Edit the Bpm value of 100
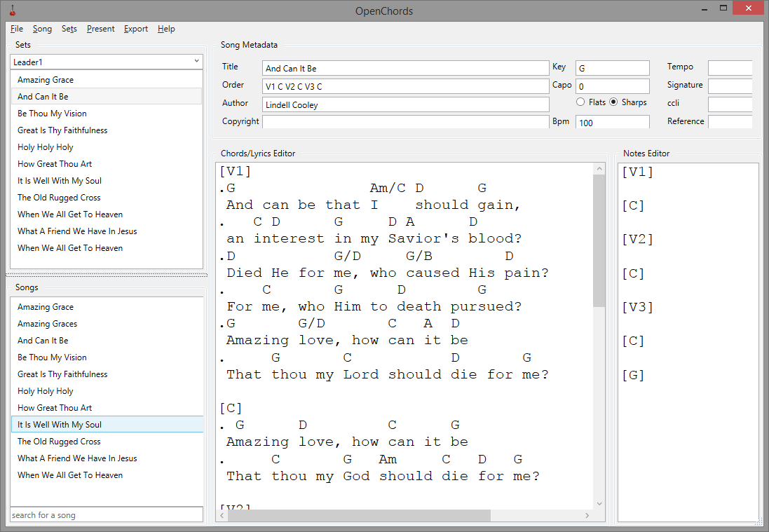The image size is (769, 532). 611,121
